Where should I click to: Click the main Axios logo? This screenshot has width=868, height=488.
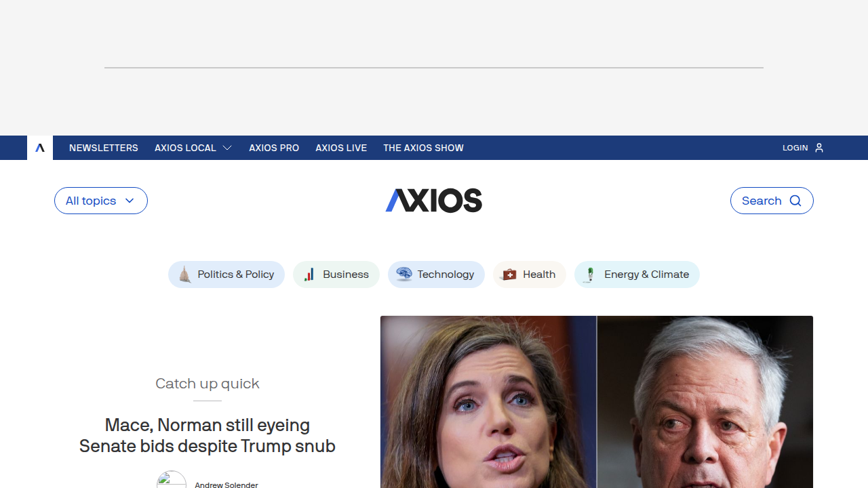(x=434, y=201)
